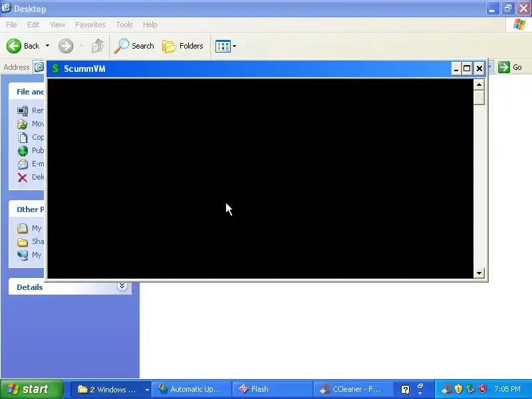The height and width of the screenshot is (399, 532).
Task: Click the Go button beside address bar
Action: 510,67
